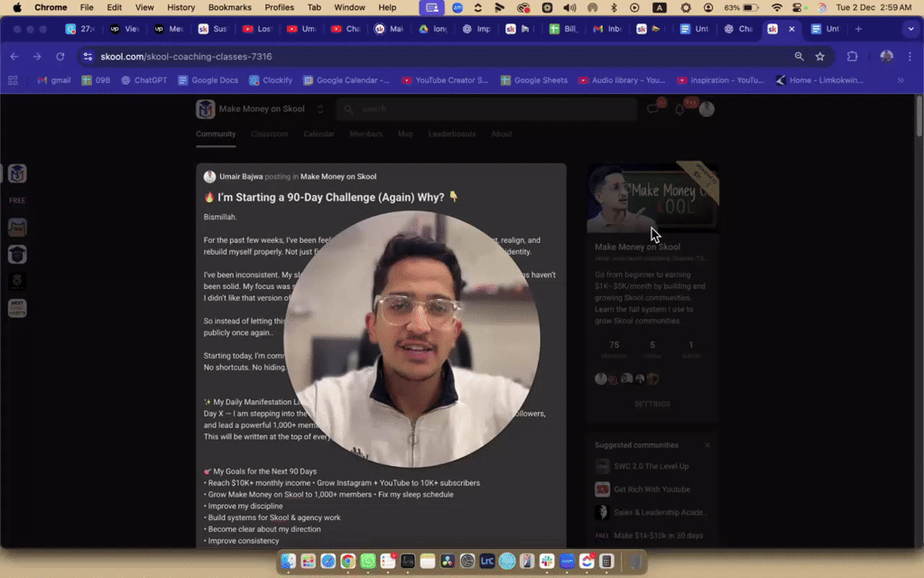The image size is (924, 578).
Task: Open the Calendar tab
Action: tap(319, 134)
